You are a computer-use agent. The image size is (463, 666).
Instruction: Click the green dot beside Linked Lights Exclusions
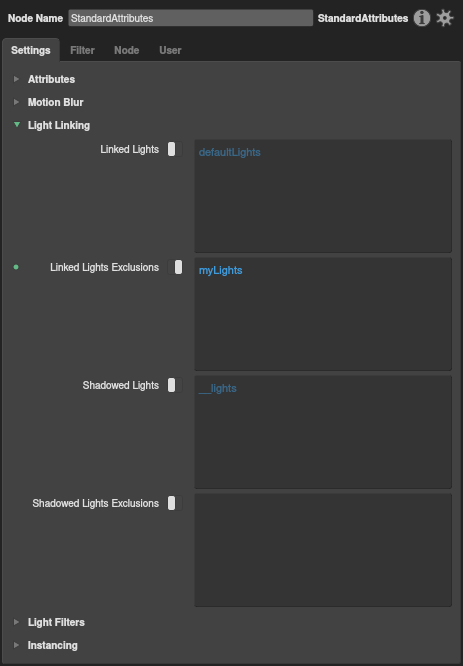point(16,267)
